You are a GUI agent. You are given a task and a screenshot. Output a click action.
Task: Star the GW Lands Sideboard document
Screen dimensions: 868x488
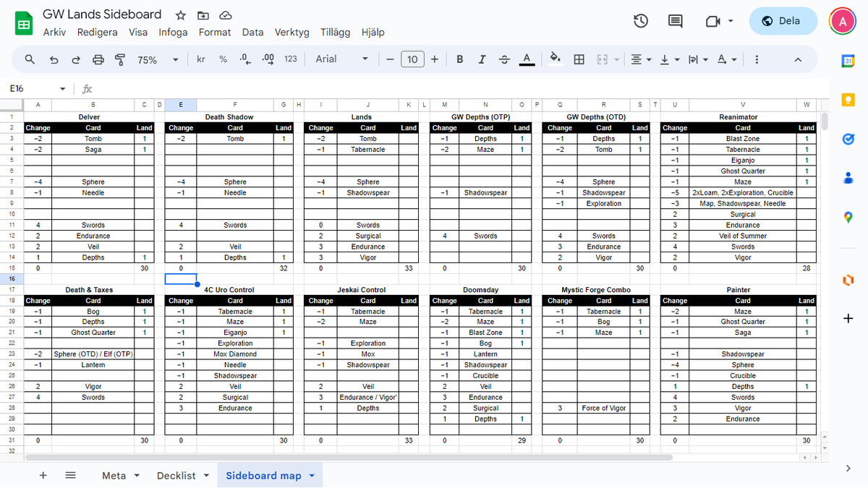[180, 15]
